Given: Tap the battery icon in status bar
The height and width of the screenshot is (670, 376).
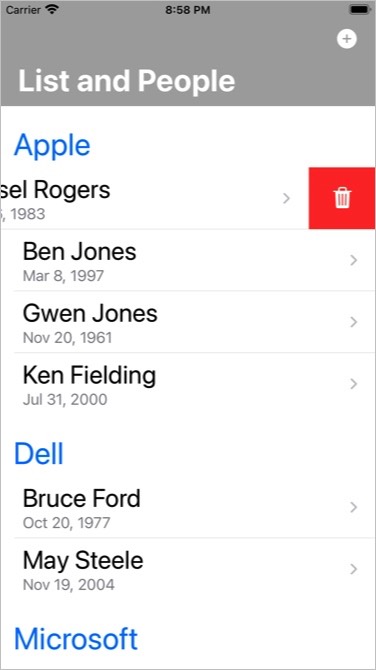Looking at the screenshot, I should [x=359, y=10].
